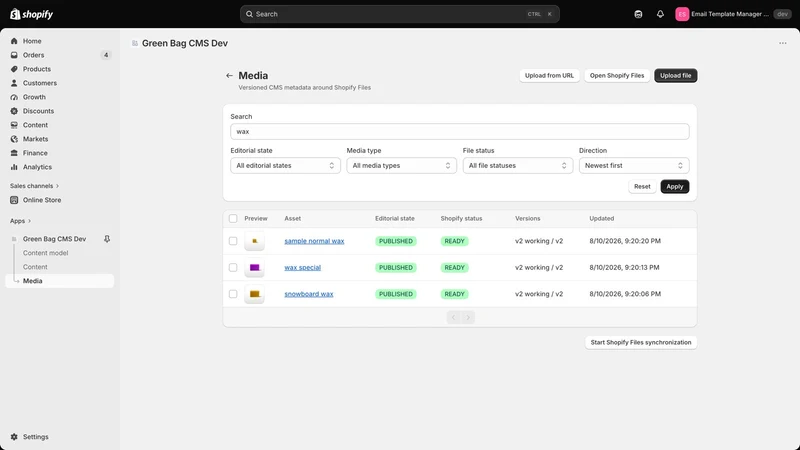Image resolution: width=800 pixels, height=450 pixels.
Task: Click Start Shopify Files synchronization
Action: (x=641, y=342)
